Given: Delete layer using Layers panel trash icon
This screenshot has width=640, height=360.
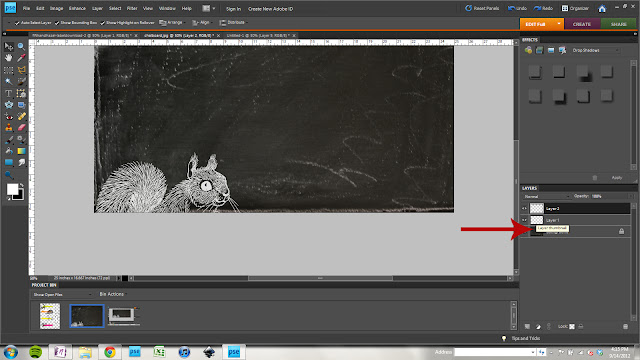Looking at the screenshot, I should (625, 327).
